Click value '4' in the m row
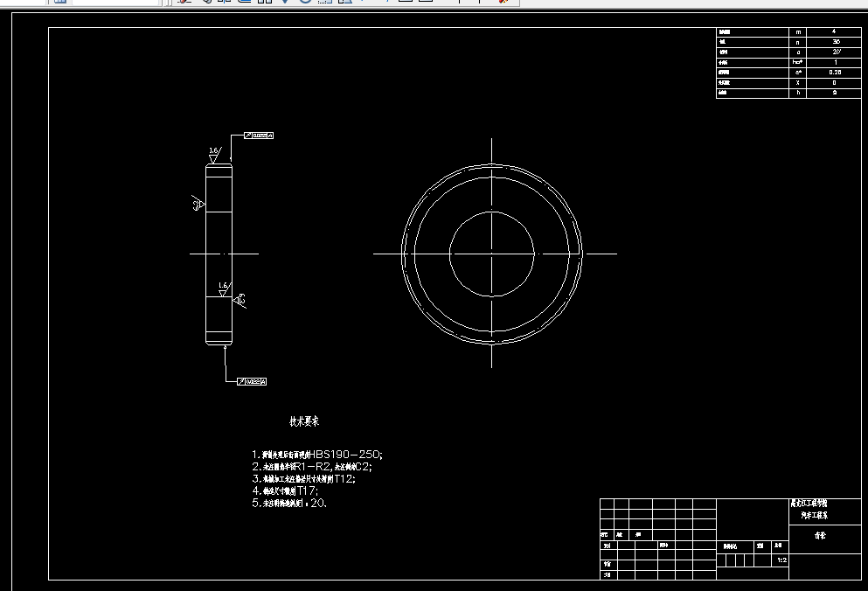The width and height of the screenshot is (868, 591). pos(834,32)
